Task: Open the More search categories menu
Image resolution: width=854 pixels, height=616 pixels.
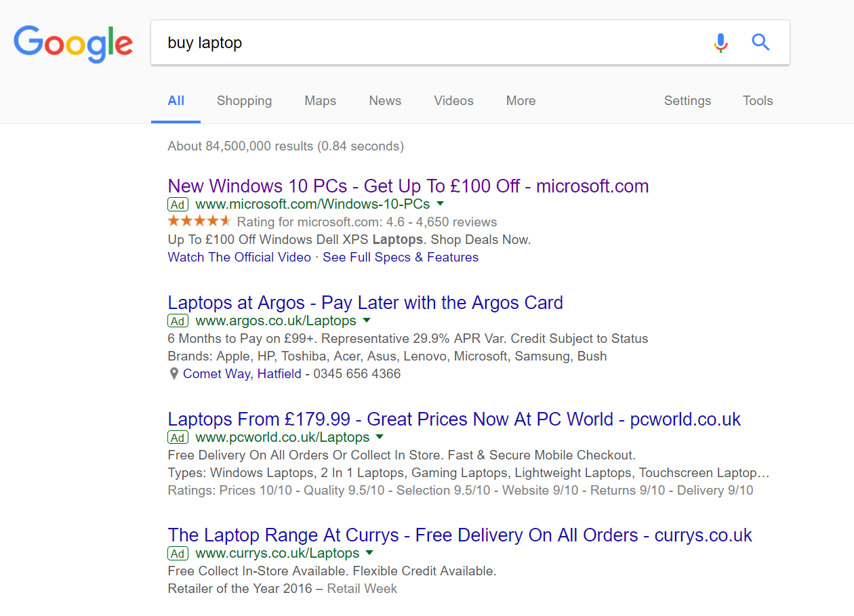Action: [x=521, y=101]
